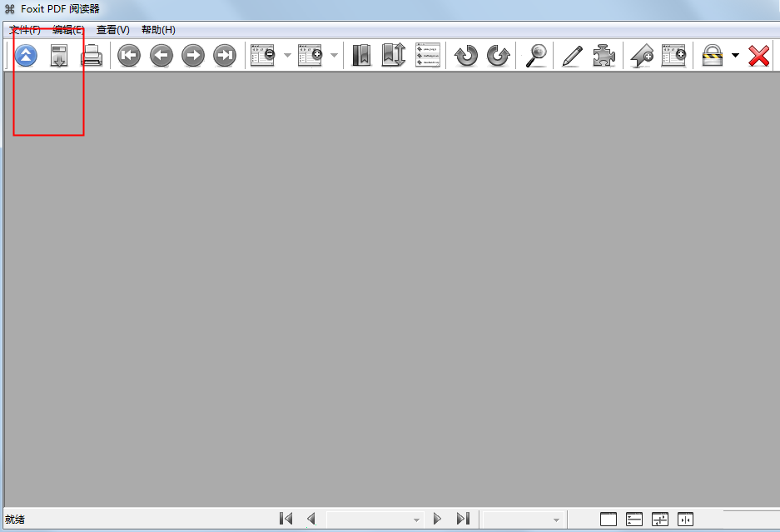Select continuous page layout icon
Screen dimensions: 780x532
point(634,519)
